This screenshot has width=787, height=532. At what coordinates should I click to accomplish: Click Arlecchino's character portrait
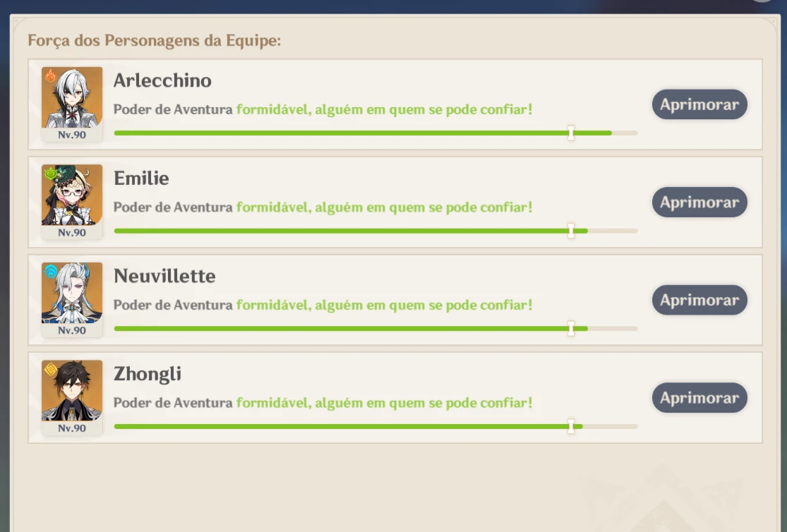[72, 97]
